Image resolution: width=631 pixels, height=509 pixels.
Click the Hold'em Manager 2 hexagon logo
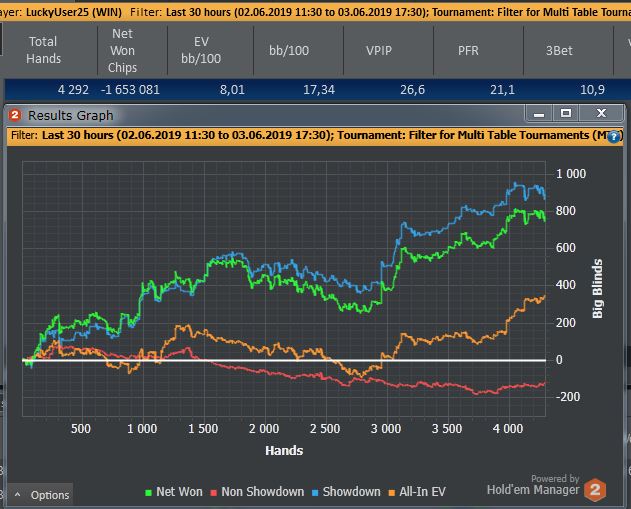tap(595, 490)
